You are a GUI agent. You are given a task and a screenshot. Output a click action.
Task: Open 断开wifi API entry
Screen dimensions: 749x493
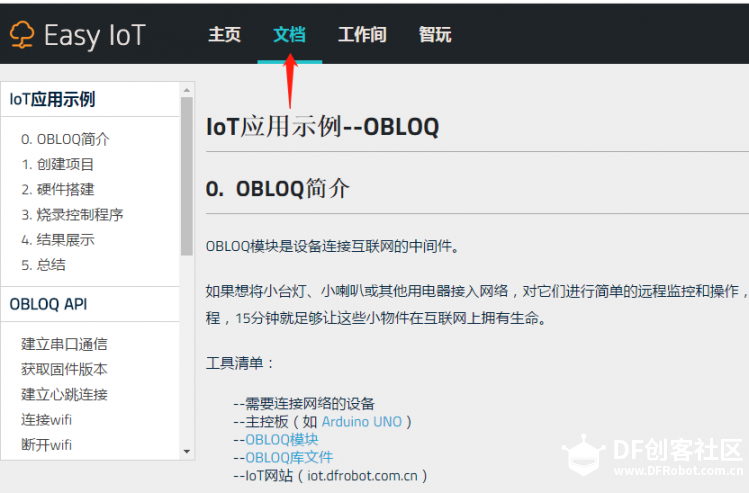coord(46,445)
